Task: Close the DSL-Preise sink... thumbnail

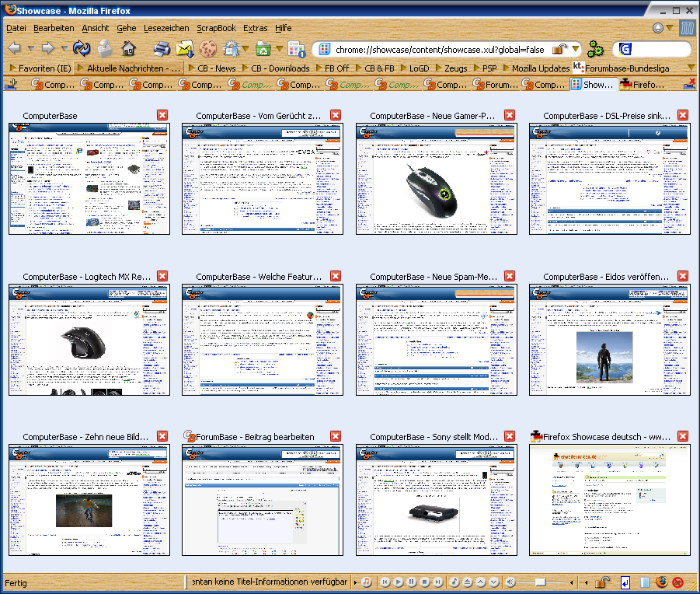Action: (x=683, y=115)
